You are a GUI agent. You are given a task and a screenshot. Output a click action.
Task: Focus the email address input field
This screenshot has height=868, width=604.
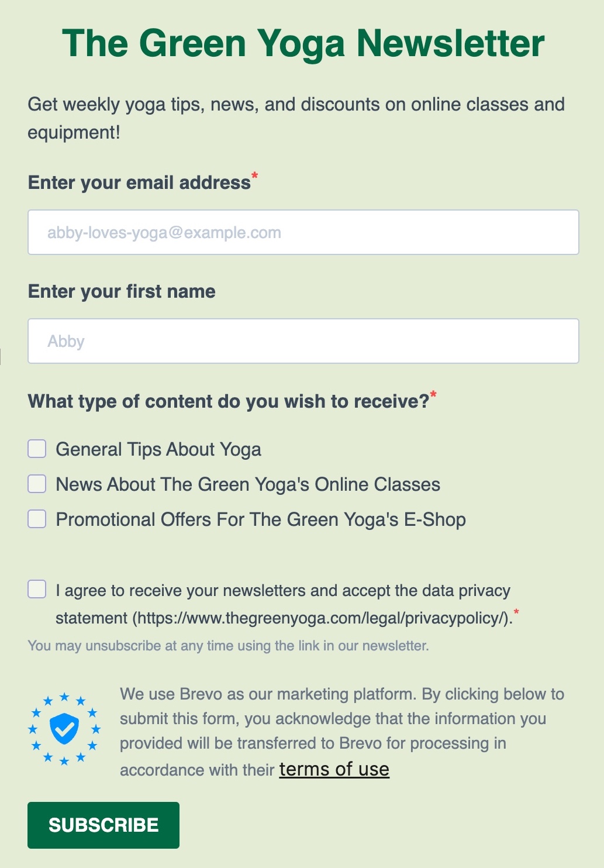pyautogui.click(x=303, y=232)
